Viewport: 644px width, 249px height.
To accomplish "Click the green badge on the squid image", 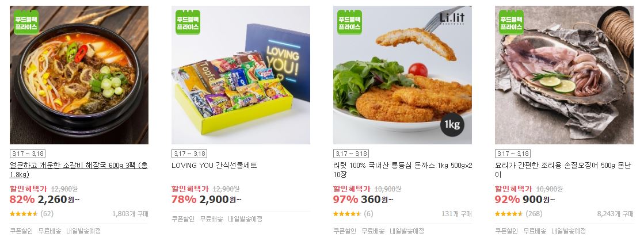I will tap(511, 22).
